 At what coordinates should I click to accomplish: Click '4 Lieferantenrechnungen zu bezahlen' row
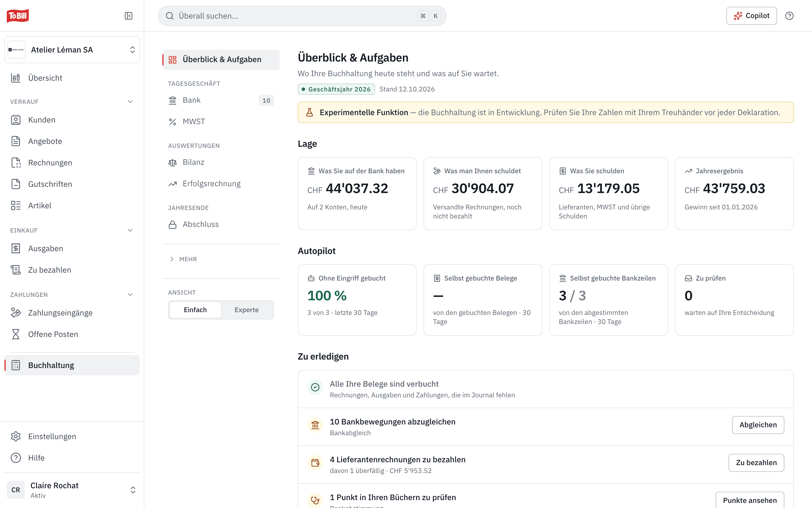coord(546,465)
